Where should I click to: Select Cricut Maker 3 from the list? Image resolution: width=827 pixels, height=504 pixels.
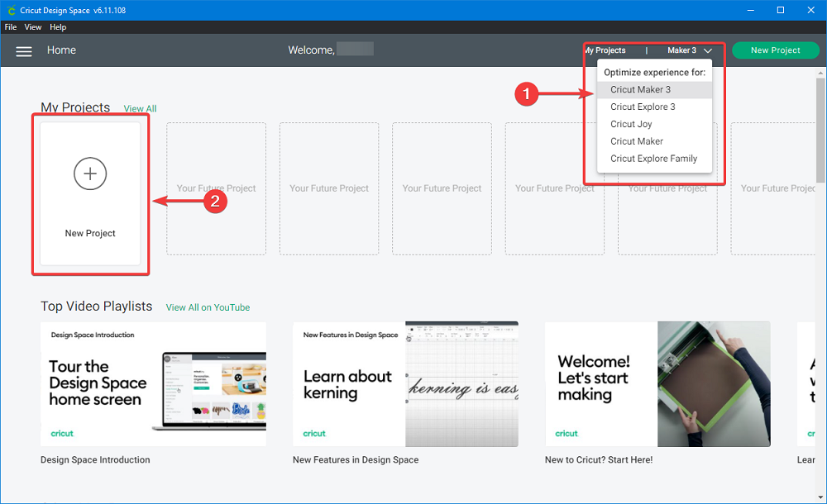click(x=654, y=89)
